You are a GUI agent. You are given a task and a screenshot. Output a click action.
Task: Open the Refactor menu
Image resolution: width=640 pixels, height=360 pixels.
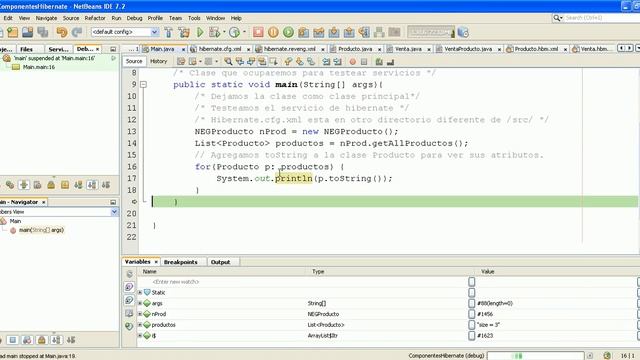point(95,18)
